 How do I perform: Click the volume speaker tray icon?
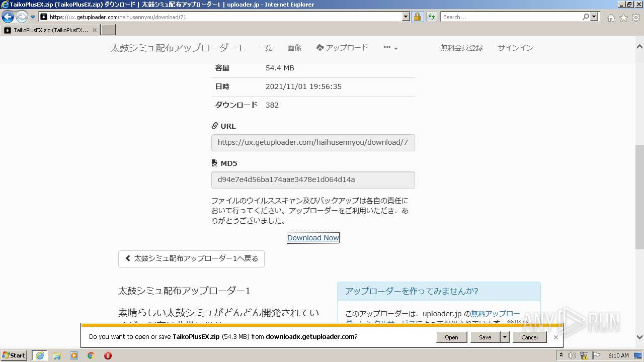coord(572,355)
